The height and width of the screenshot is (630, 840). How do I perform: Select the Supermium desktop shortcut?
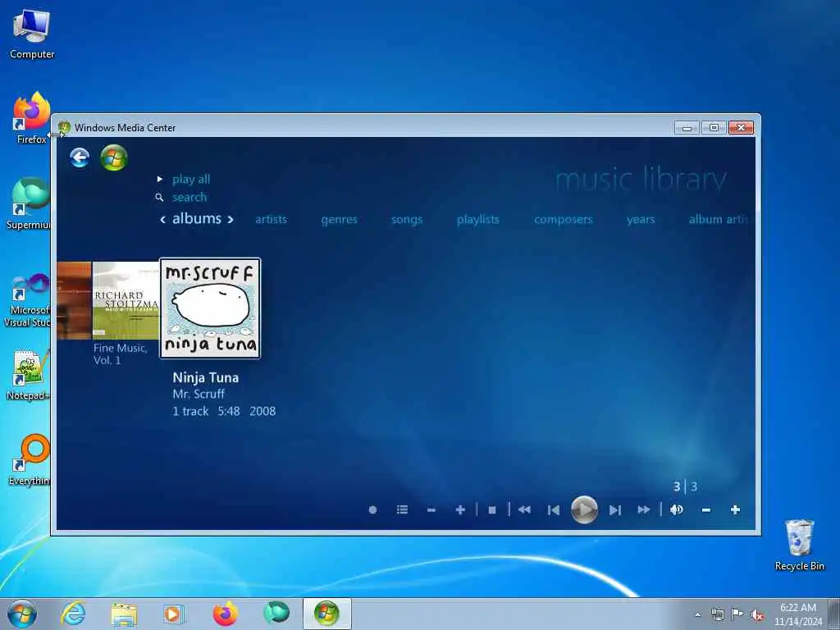tap(30, 203)
